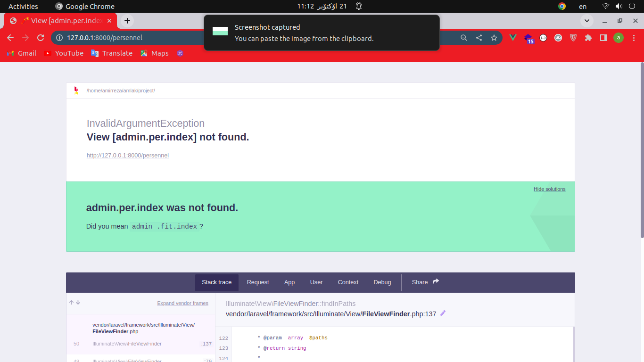Toggle the Chrome side panel icon
Screen dimensions: 644x362
(603, 38)
